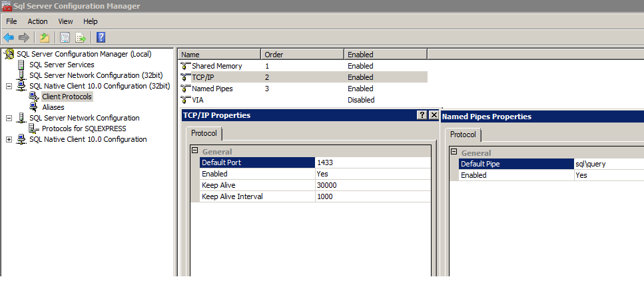Collapse General section in TCP/IP Properties
The image size is (644, 281).
(196, 150)
